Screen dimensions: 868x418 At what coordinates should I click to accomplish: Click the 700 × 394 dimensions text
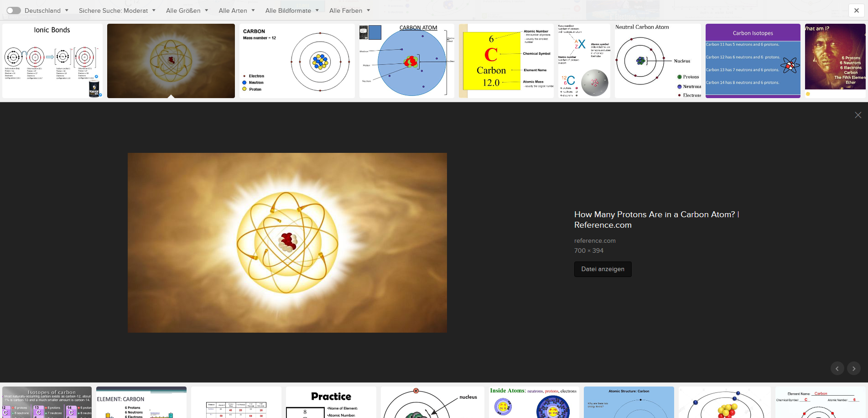tap(589, 251)
